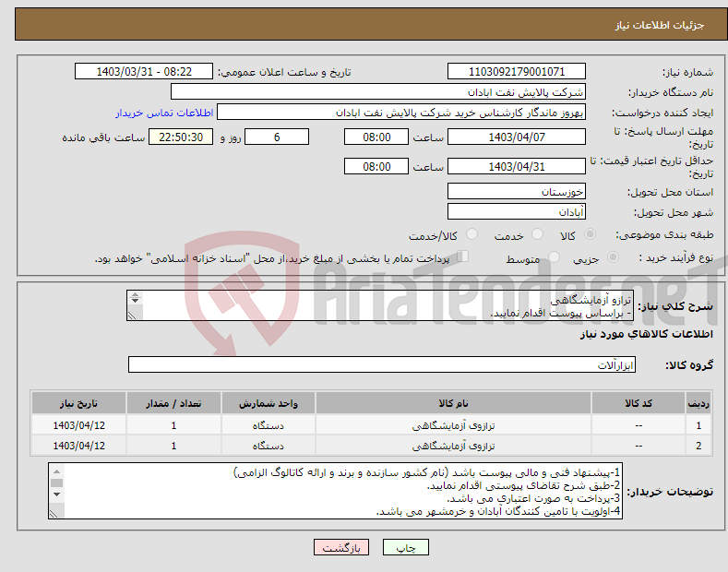Viewport: 728px width, 572px height.
Task: Select the کالا/خدمت radio button
Action: pos(471,234)
